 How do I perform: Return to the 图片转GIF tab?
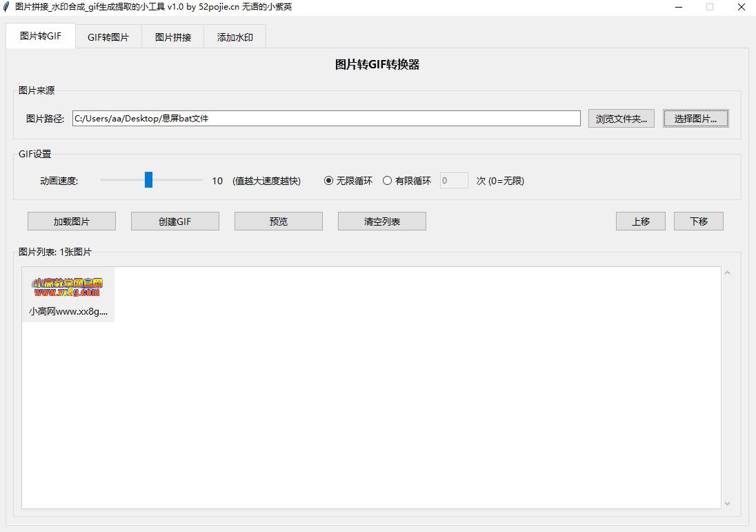pos(40,35)
